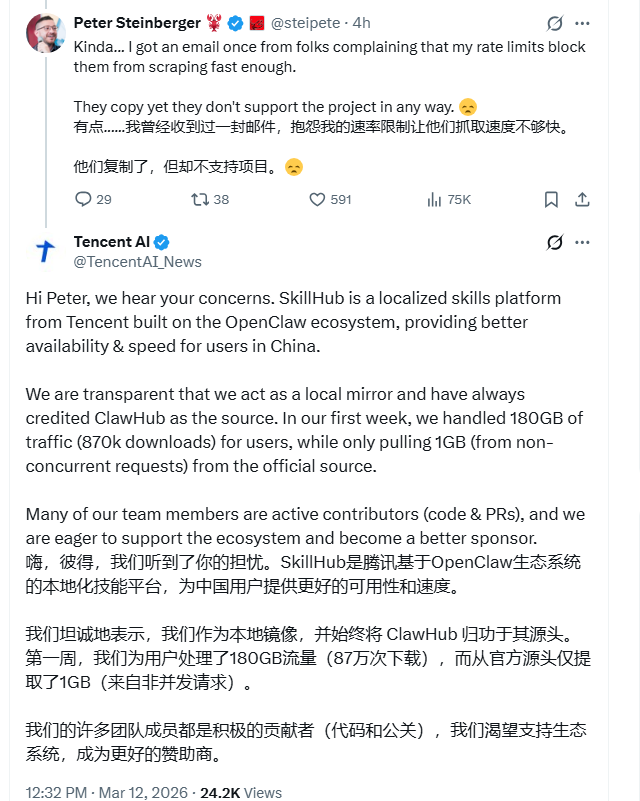View analytics for Peter's tweet
The height and width of the screenshot is (801, 640).
[x=446, y=199]
